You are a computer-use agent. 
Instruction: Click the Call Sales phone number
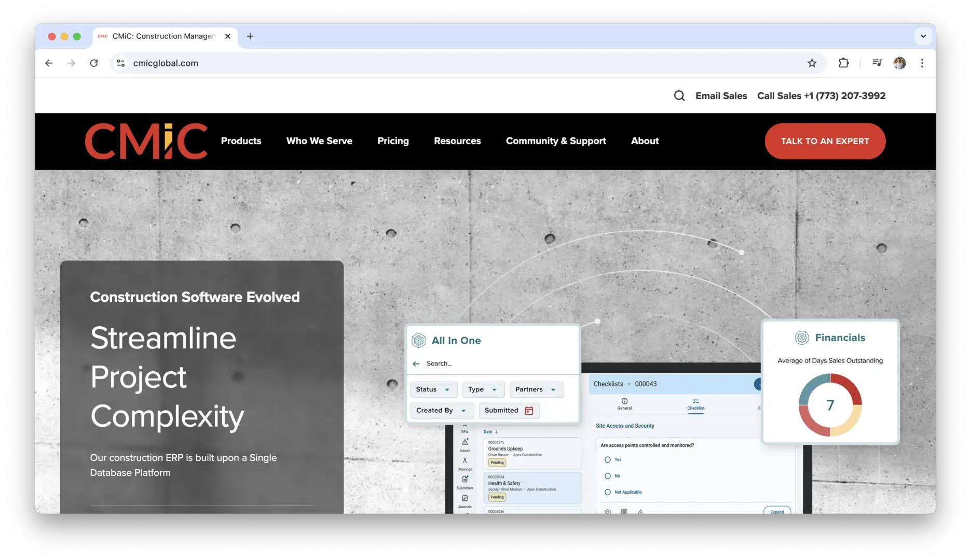coord(821,96)
